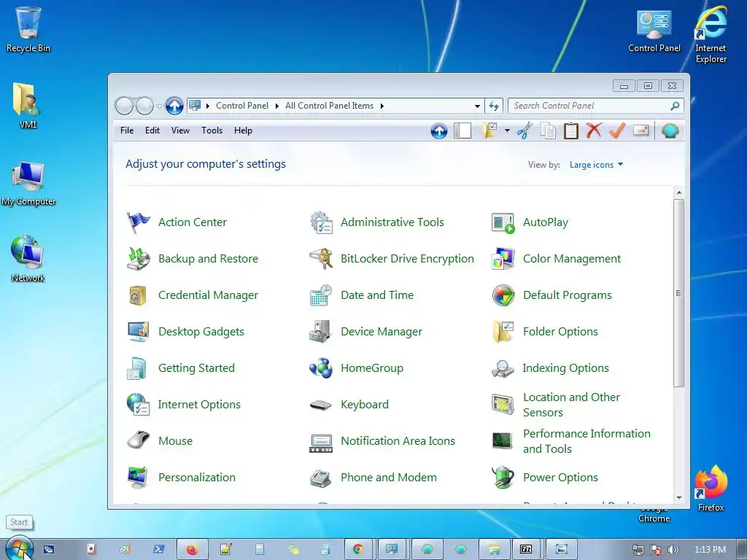The width and height of the screenshot is (747, 560).
Task: Click the vertical scrollbar thumb
Action: pyautogui.click(x=678, y=293)
